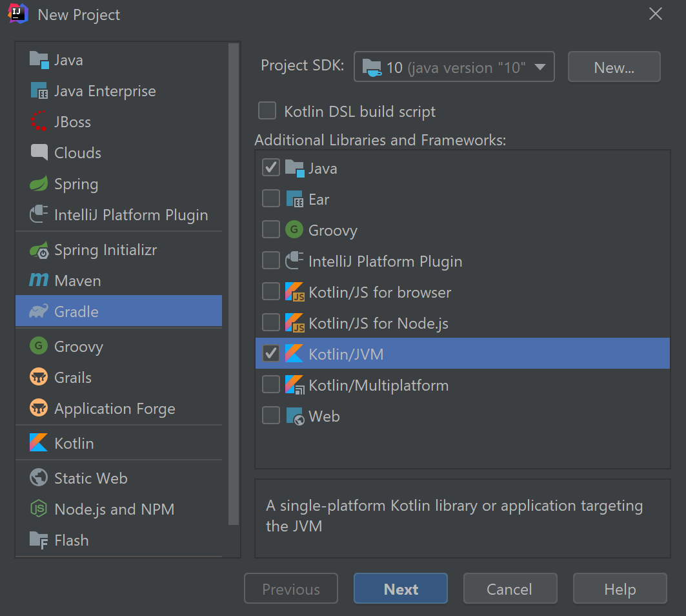Click the Maven icon in project types
This screenshot has width=686, height=616.
pos(39,281)
